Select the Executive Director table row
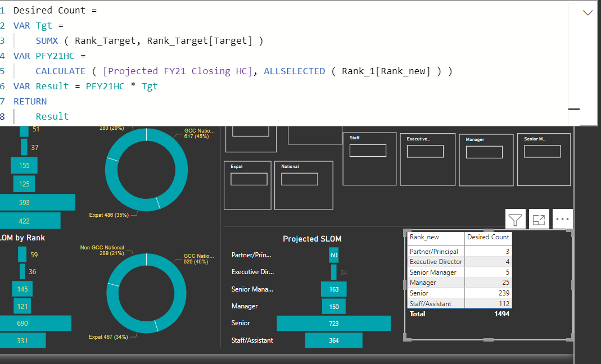 pyautogui.click(x=459, y=262)
